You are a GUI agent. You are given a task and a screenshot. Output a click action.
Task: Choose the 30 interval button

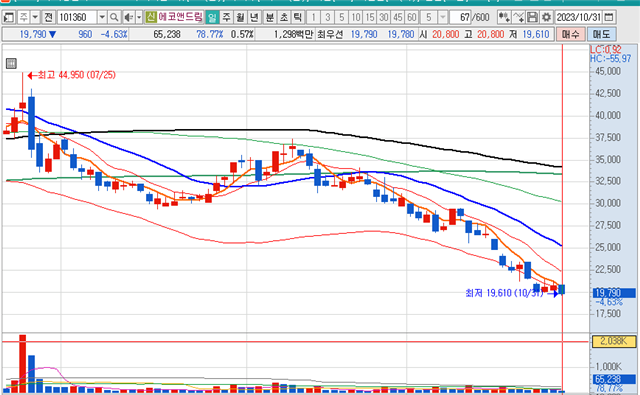(x=384, y=17)
